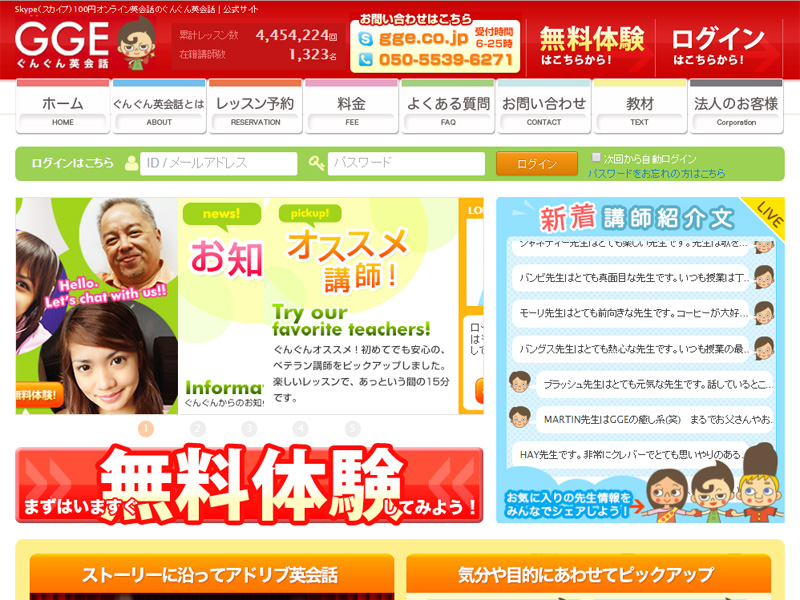Click the Hello Let's chat with us teacher photo

point(97,306)
